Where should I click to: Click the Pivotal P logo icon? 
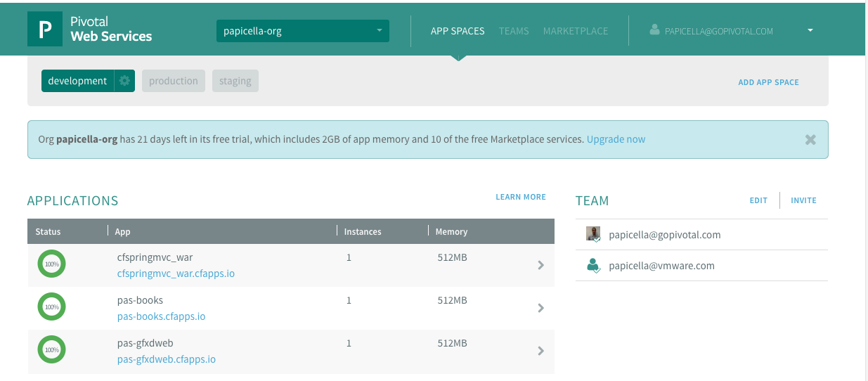tap(45, 29)
